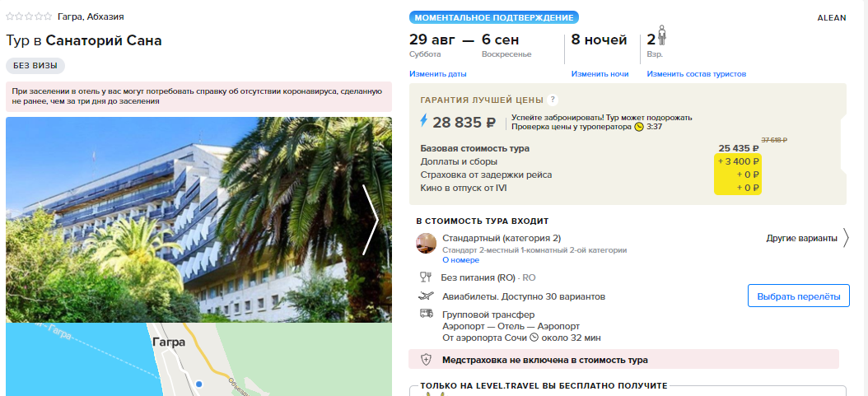Click the star rating above hotel name
Image resolution: width=868 pixels, height=396 pixels.
pos(29,16)
